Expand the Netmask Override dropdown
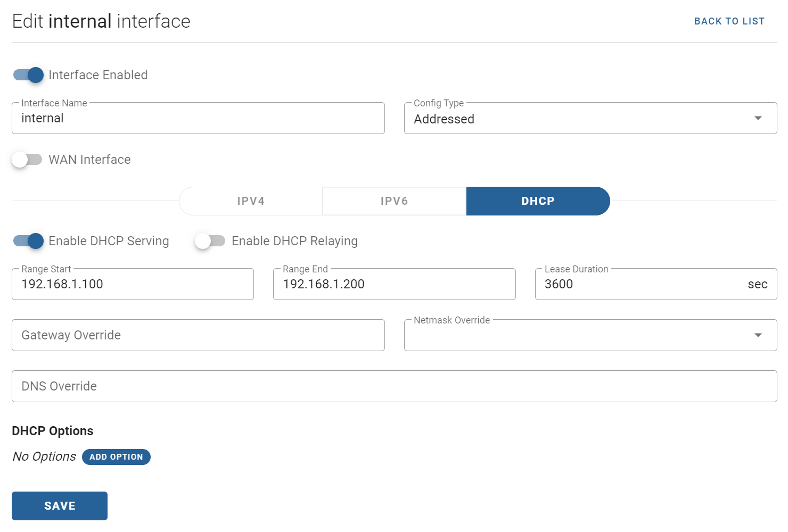Image resolution: width=788 pixels, height=532 pixels. (758, 335)
